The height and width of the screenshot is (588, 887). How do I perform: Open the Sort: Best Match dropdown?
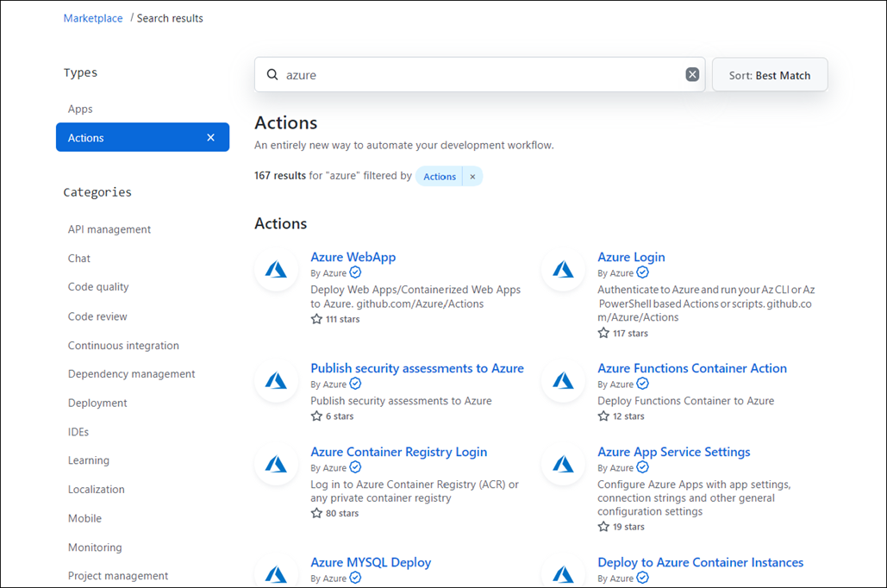(769, 74)
